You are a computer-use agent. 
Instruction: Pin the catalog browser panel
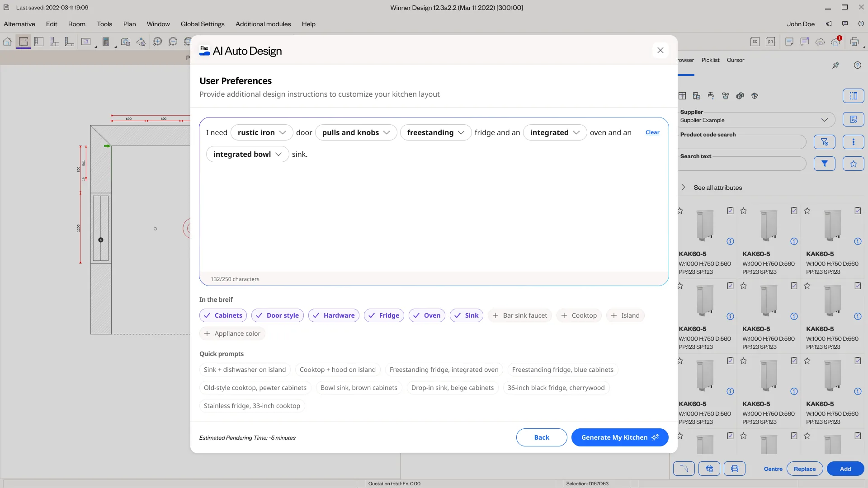click(835, 65)
